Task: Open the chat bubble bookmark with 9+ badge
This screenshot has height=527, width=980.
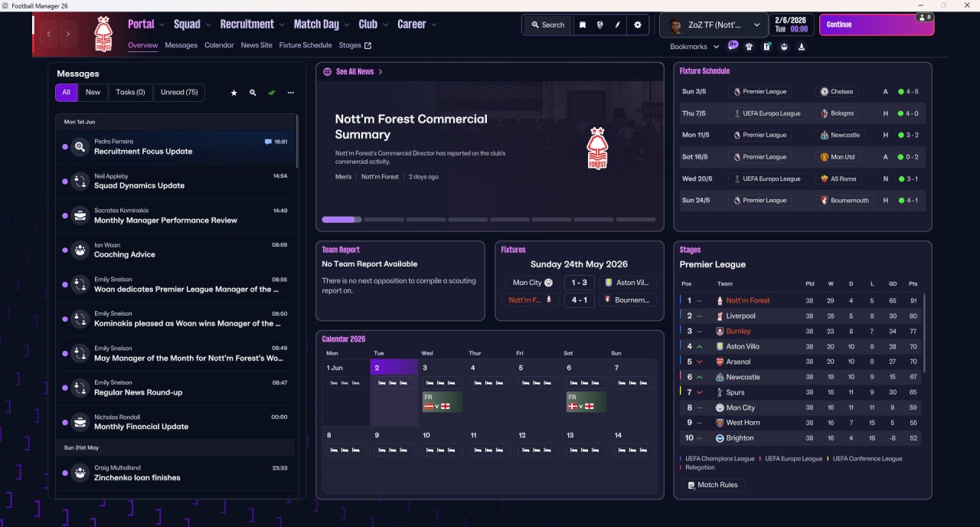Action: coord(733,46)
